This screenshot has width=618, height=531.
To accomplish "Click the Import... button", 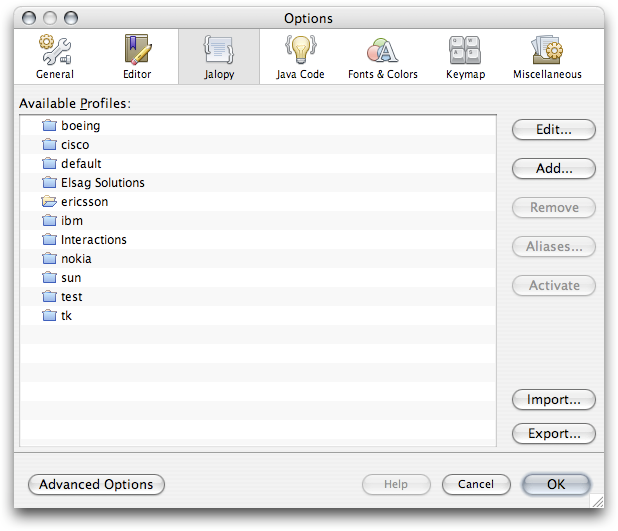I will point(554,400).
